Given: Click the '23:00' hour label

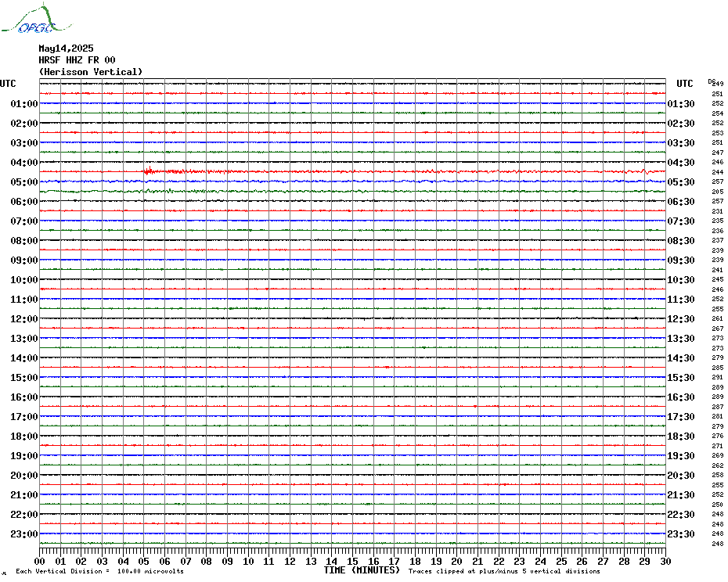Looking at the screenshot, I should (24, 533).
